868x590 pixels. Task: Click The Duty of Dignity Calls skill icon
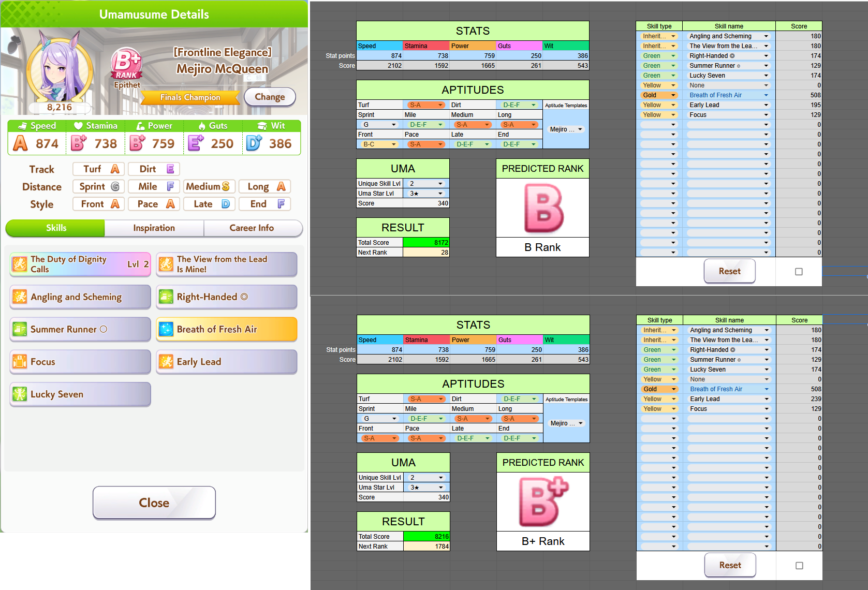coord(20,264)
